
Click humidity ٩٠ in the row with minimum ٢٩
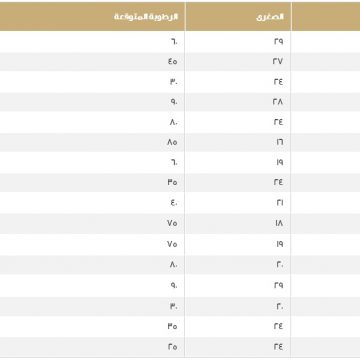coord(174,285)
